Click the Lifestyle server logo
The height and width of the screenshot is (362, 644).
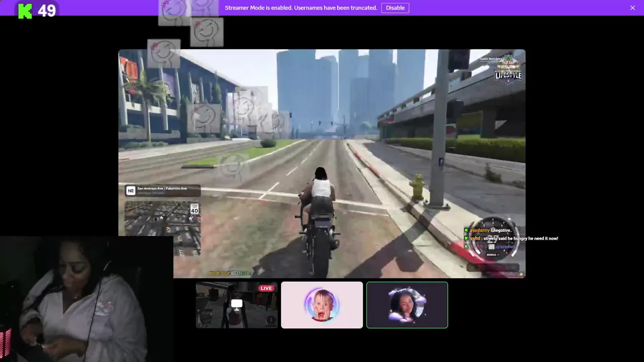pos(508,70)
